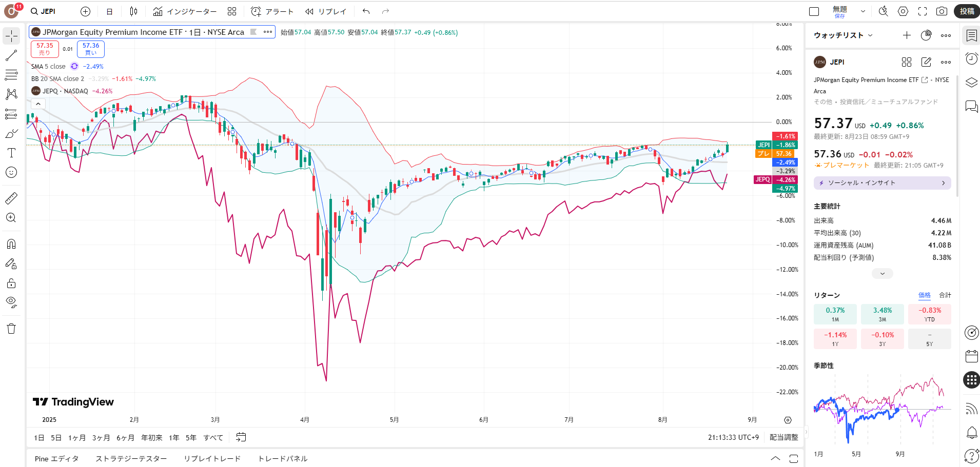Take a chart snapshot with camera icon
The image size is (980, 467).
942,11
